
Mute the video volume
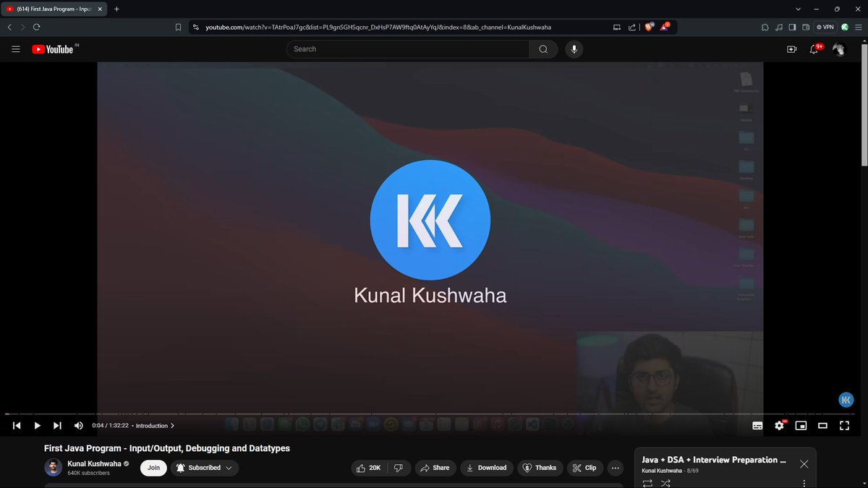coord(78,426)
